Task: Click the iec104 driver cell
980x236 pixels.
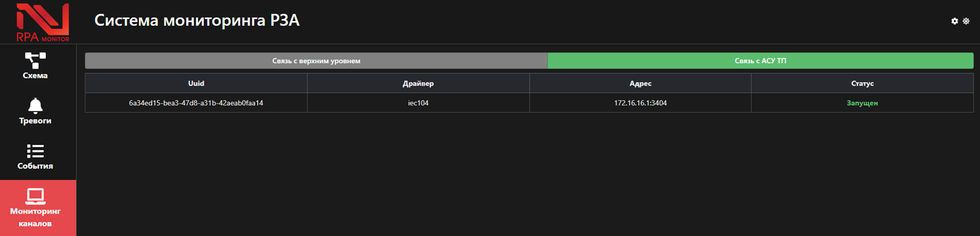Action: (x=418, y=103)
